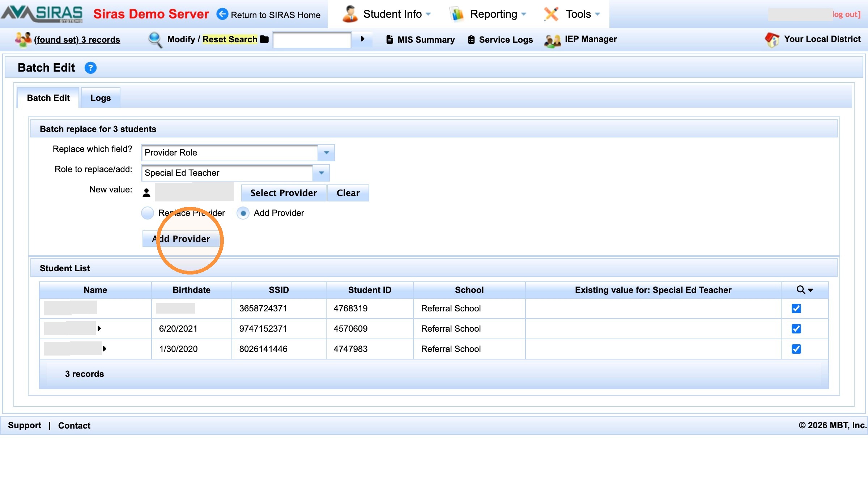Screen dimensions: 868x485
Task: Sort by the Name column header
Action: pos(95,290)
